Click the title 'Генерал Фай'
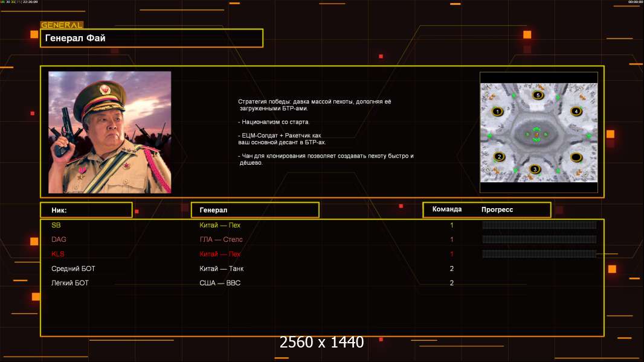The width and height of the screenshot is (644, 362). 75,38
